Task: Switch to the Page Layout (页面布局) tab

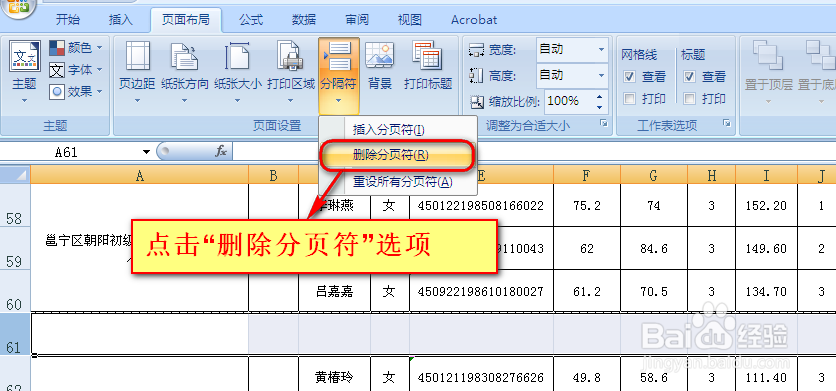Action: click(186, 20)
